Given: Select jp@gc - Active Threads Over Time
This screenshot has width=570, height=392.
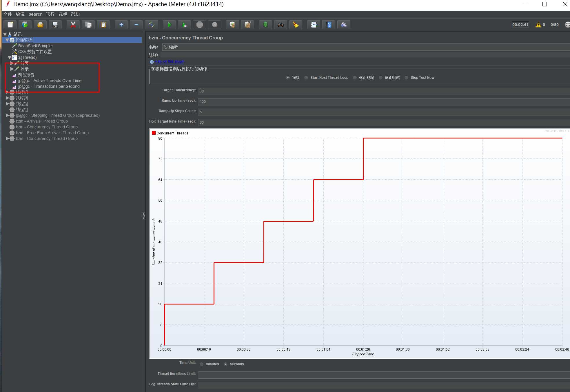Looking at the screenshot, I should click(50, 81).
